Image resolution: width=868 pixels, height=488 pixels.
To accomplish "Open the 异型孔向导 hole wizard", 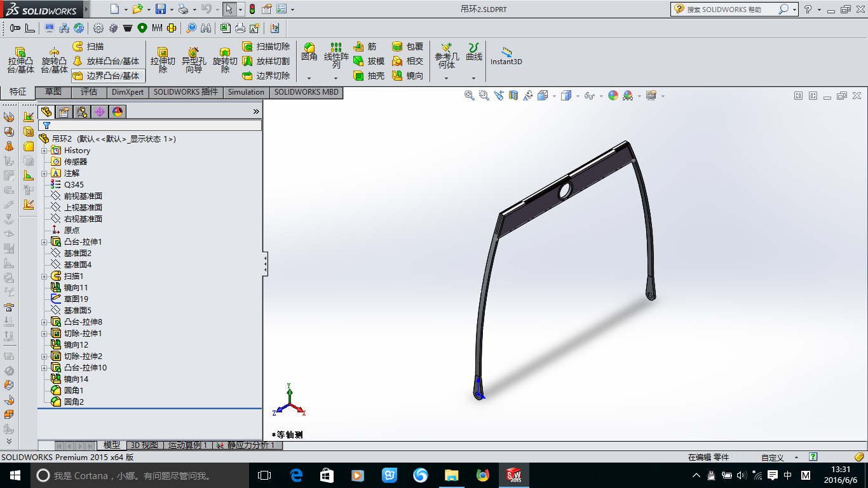I will 194,61.
